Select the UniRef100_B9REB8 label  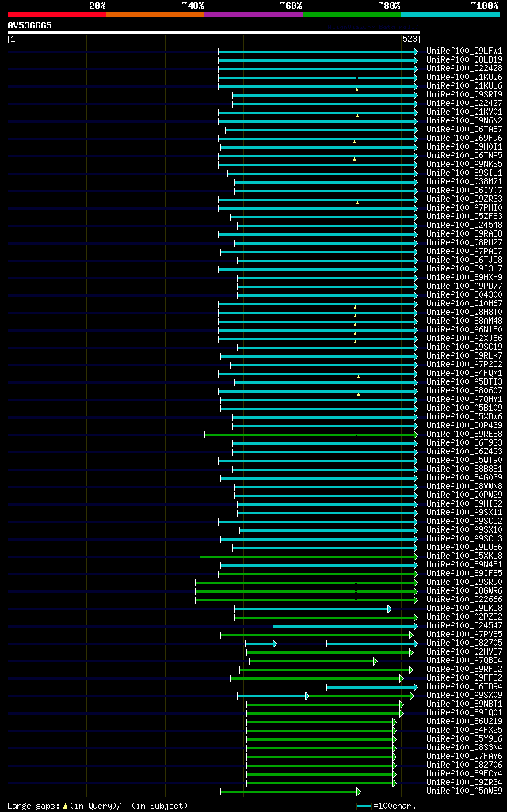click(x=464, y=434)
